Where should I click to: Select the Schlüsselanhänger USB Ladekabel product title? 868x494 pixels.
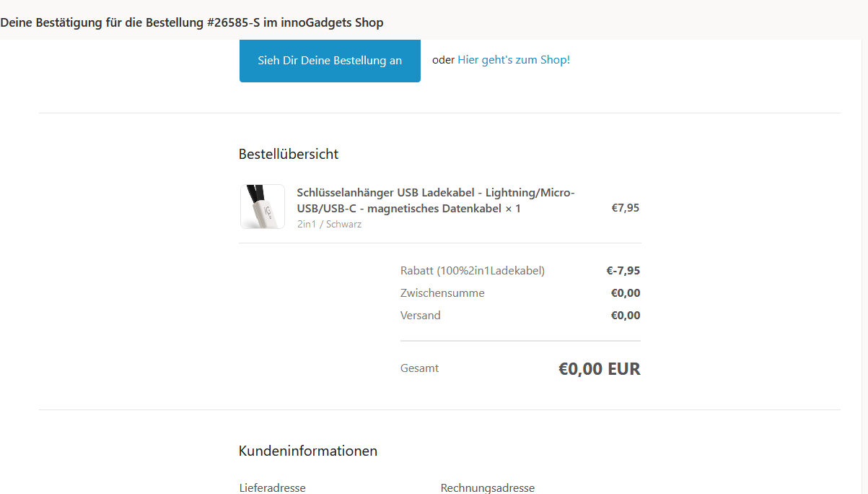(435, 200)
